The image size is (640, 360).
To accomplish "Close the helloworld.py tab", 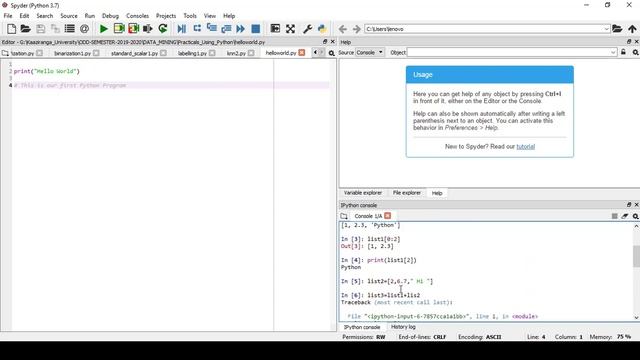I will point(302,53).
